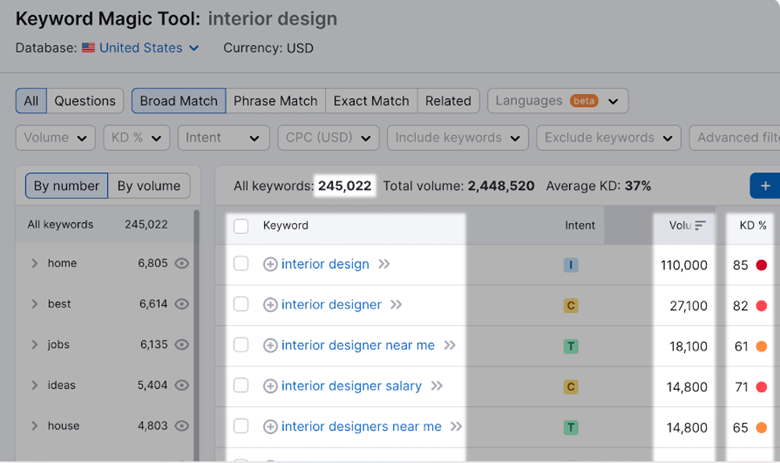Click the KD % column header

(x=753, y=226)
